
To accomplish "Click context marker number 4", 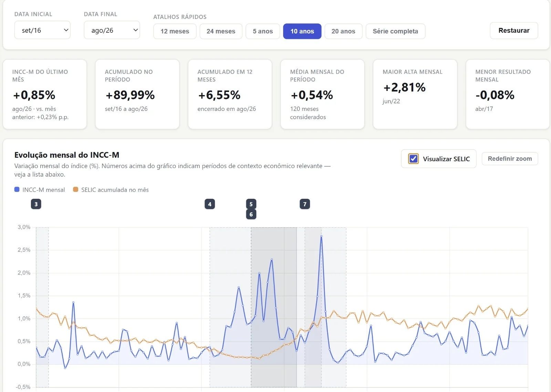I will [x=210, y=204].
